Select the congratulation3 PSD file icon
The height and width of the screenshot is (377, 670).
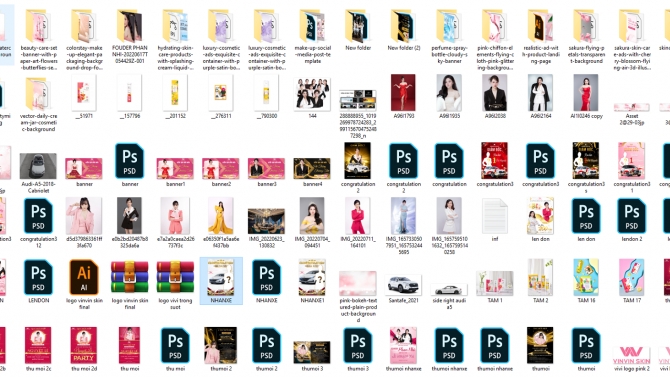point(541,161)
